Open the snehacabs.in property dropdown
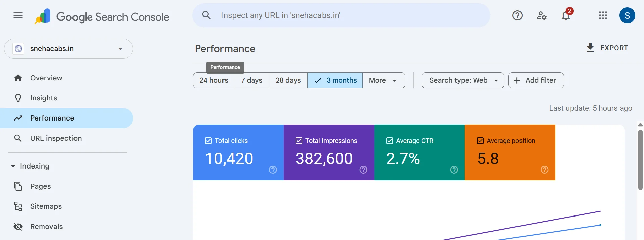The height and width of the screenshot is (240, 644). click(68, 49)
